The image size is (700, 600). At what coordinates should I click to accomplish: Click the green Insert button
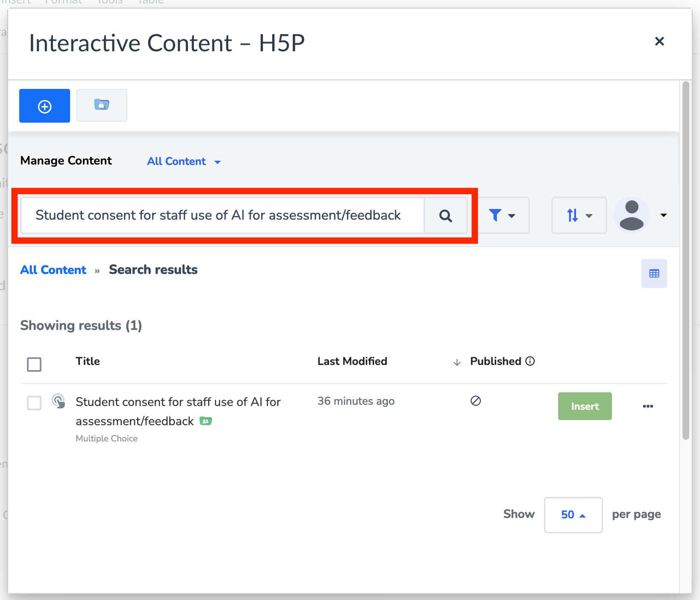point(585,406)
